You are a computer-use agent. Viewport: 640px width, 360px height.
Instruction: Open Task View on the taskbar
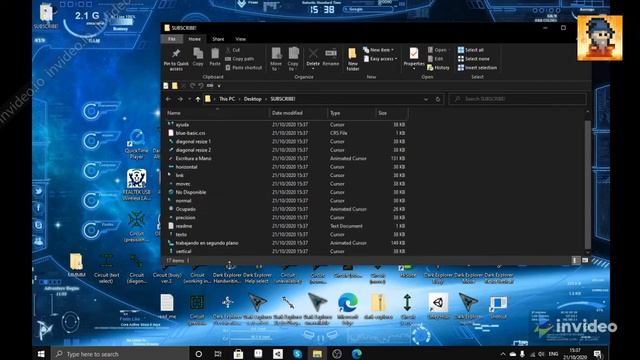click(x=218, y=353)
